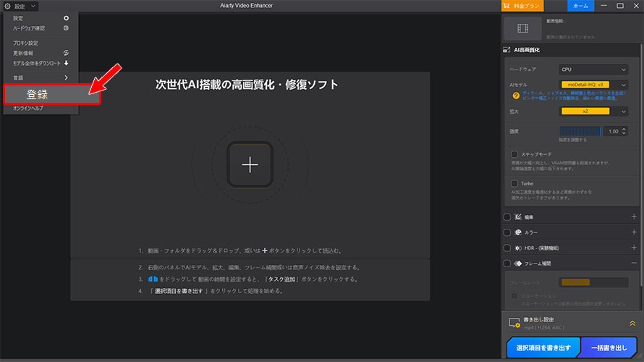The height and width of the screenshot is (362, 644).
Task: Click the HDR section icon
Action: 518,248
